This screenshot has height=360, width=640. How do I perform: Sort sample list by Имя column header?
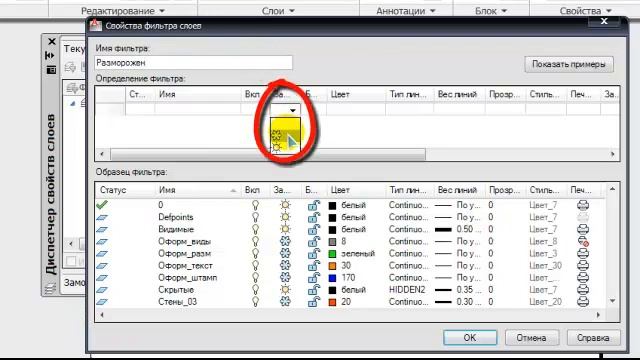pyautogui.click(x=198, y=190)
